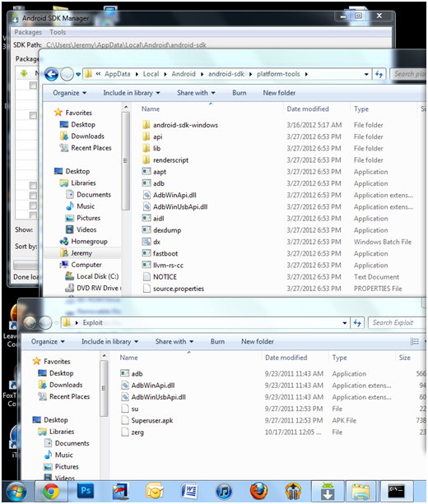Click navigation pane scrollbar in Exploit window
428x504 pixels.
point(104,388)
